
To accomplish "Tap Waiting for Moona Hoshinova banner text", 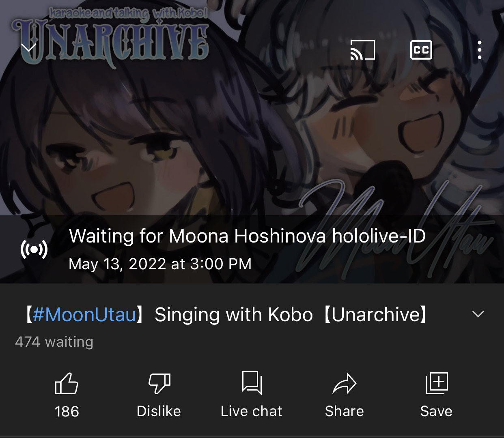I will point(247,236).
